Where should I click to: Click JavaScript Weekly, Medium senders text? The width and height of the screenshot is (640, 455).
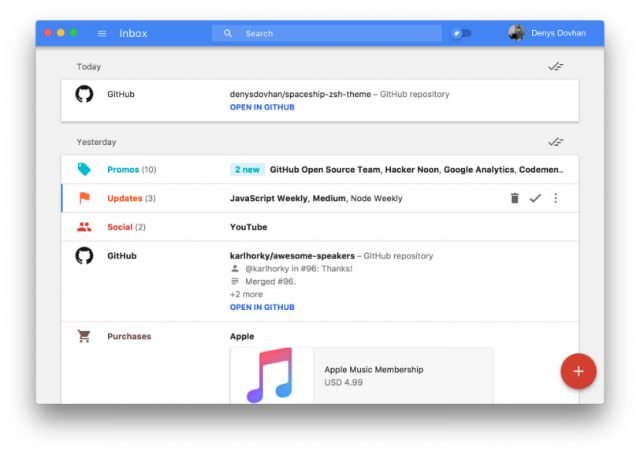[x=288, y=198]
